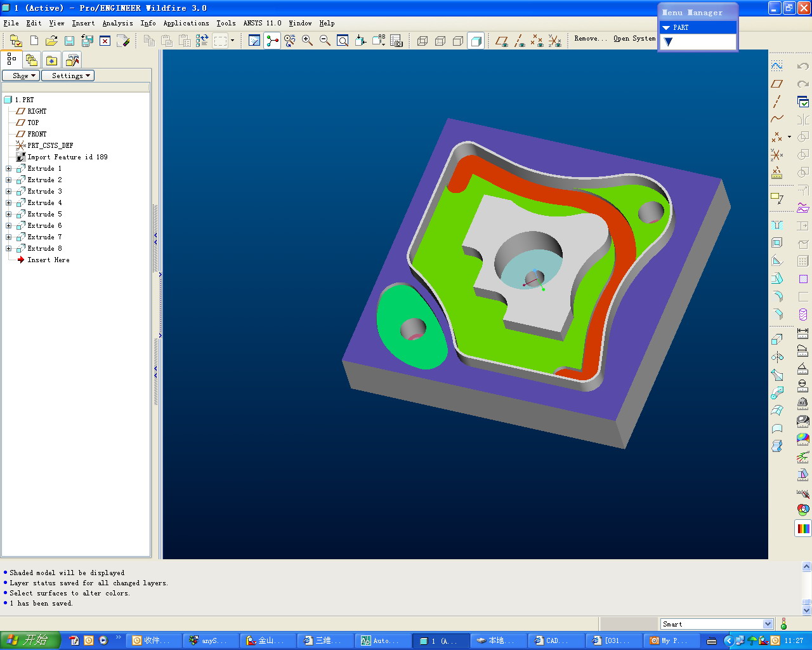The width and height of the screenshot is (812, 650).
Task: Regenerate the model using the toolbar icon
Action: tap(202, 41)
